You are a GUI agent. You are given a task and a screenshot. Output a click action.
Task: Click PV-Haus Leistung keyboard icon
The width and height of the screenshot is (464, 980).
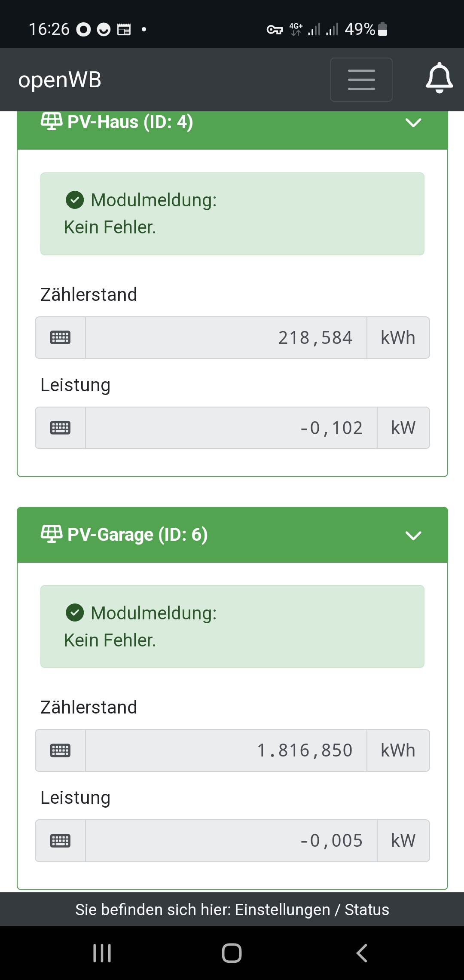click(60, 428)
